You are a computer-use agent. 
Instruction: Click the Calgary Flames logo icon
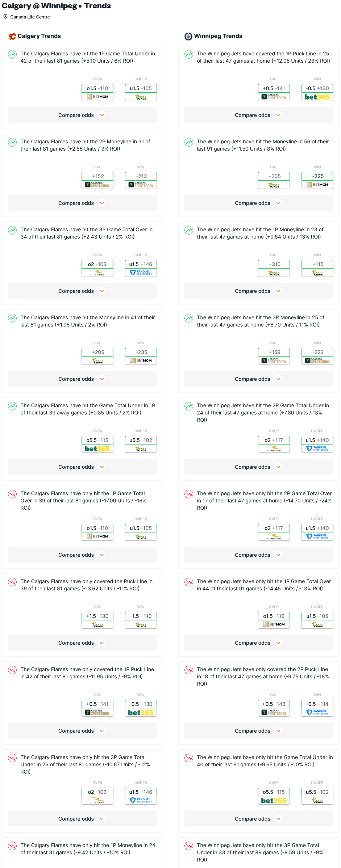[12, 36]
